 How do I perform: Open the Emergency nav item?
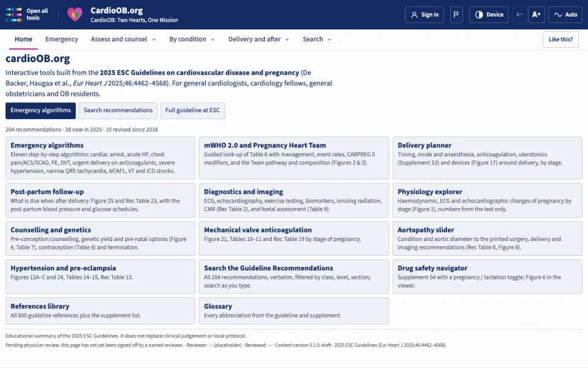click(61, 39)
